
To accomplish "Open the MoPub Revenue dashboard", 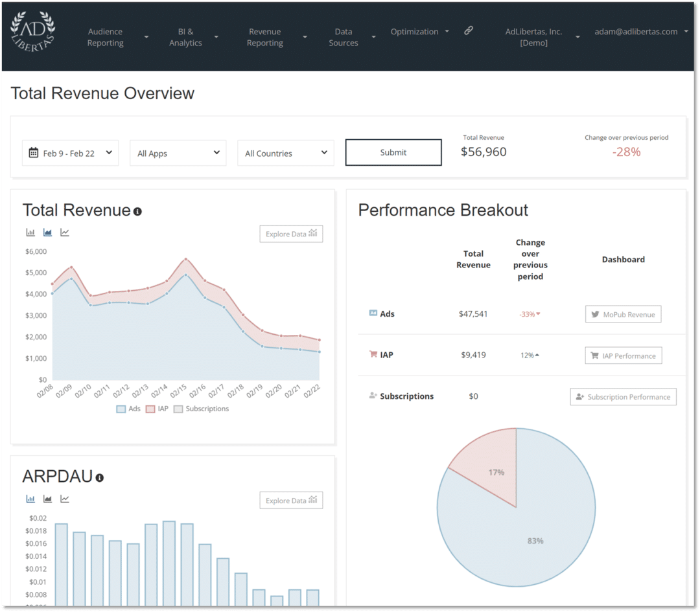I will click(623, 314).
